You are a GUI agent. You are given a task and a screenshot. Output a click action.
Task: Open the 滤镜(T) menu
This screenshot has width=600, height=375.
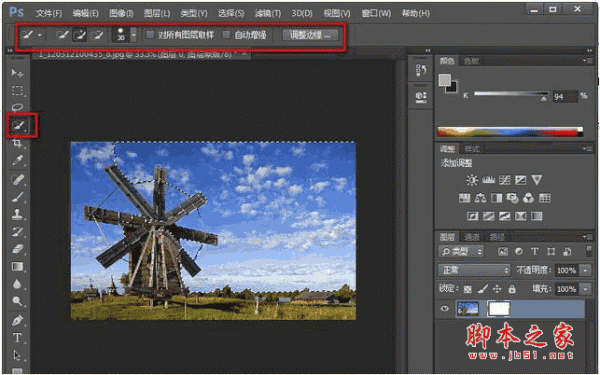click(267, 13)
